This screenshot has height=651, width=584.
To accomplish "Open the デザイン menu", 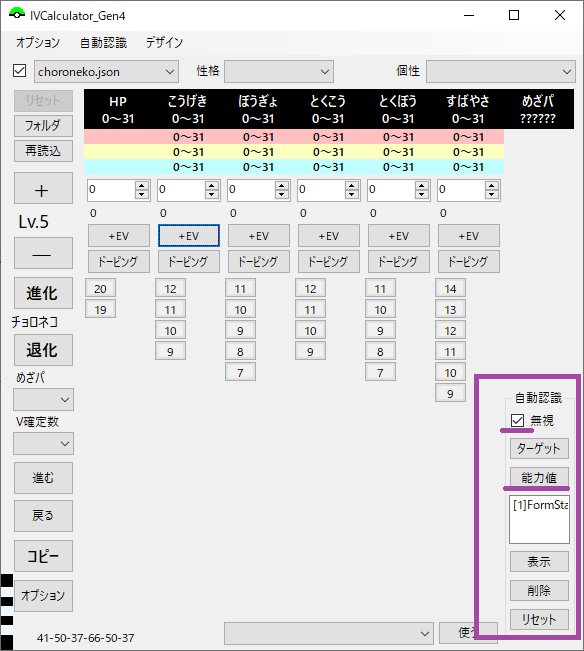I will 164,42.
